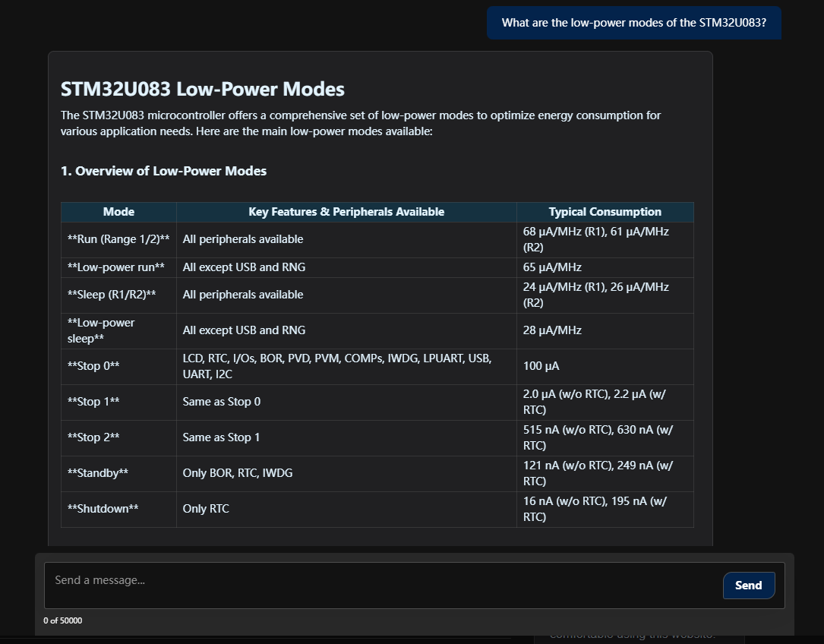Select the '**Shutdown**' mode cell
This screenshot has width=824, height=644.
click(118, 510)
